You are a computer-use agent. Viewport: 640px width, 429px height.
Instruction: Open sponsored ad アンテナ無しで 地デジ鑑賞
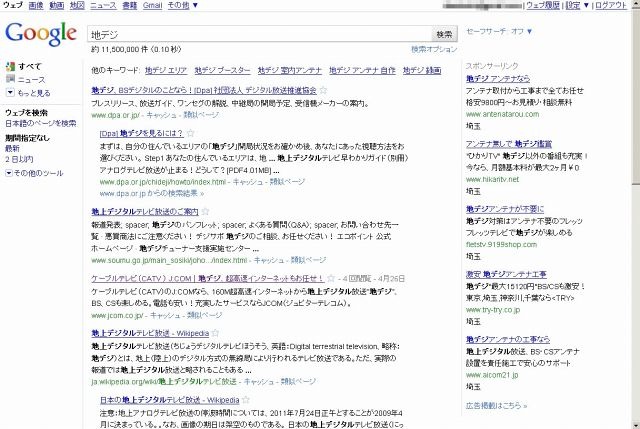pyautogui.click(x=509, y=144)
